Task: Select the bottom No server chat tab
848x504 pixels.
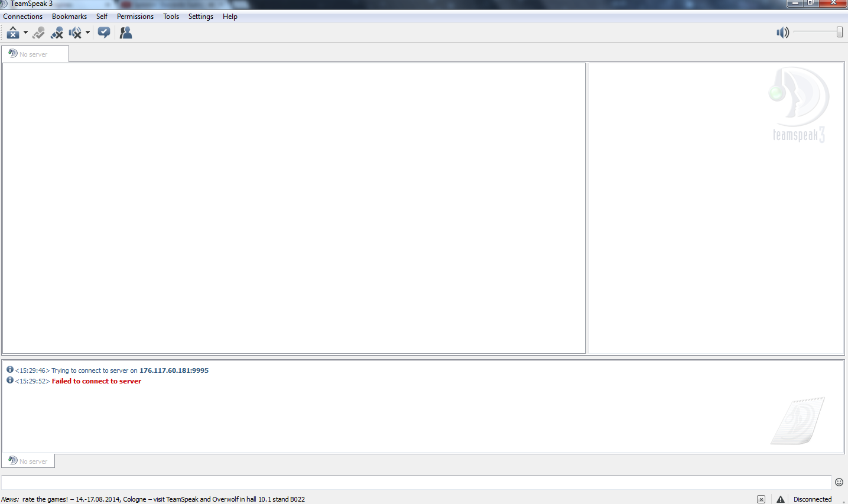Action: pyautogui.click(x=28, y=461)
